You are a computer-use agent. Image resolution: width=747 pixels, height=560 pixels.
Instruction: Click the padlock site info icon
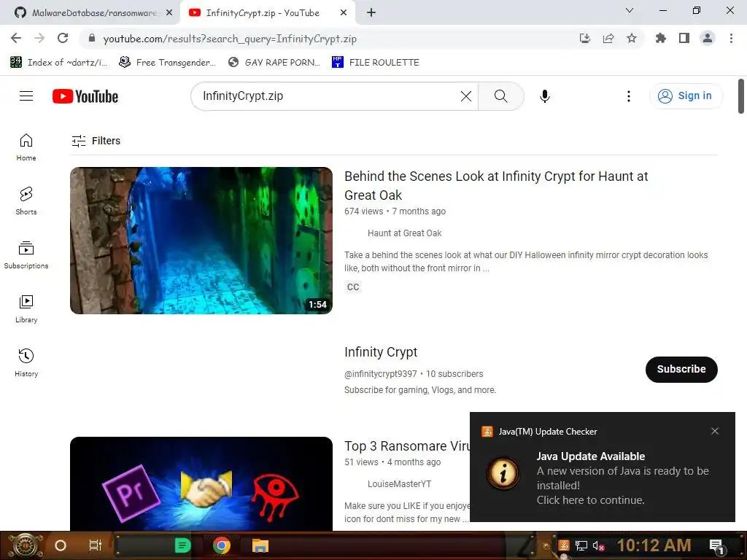(x=92, y=39)
